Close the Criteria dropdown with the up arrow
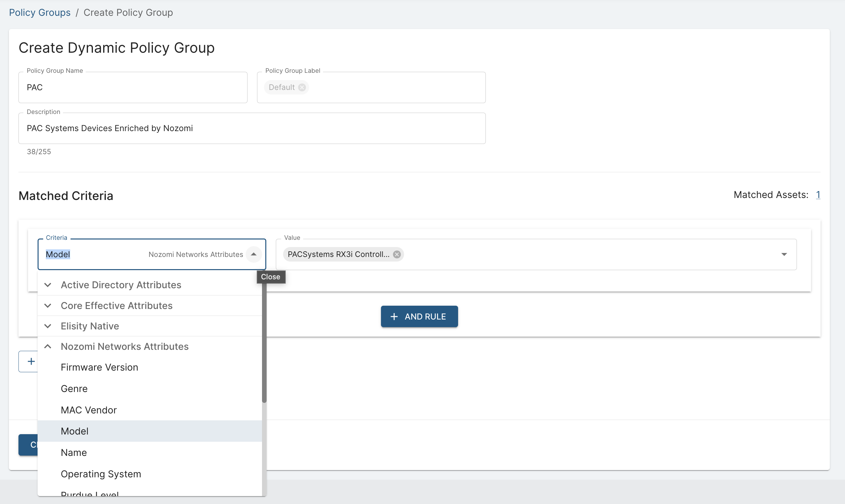Screen dimensions: 845x504 (253, 254)
